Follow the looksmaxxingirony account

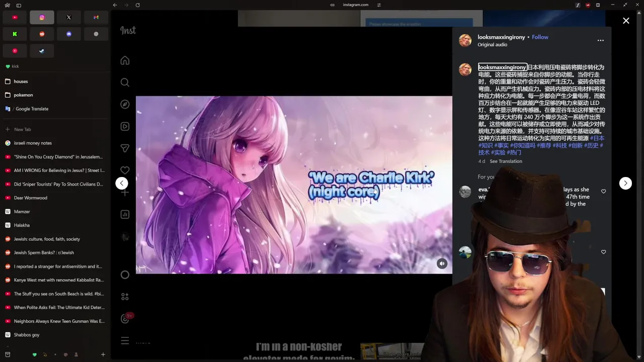pos(540,37)
